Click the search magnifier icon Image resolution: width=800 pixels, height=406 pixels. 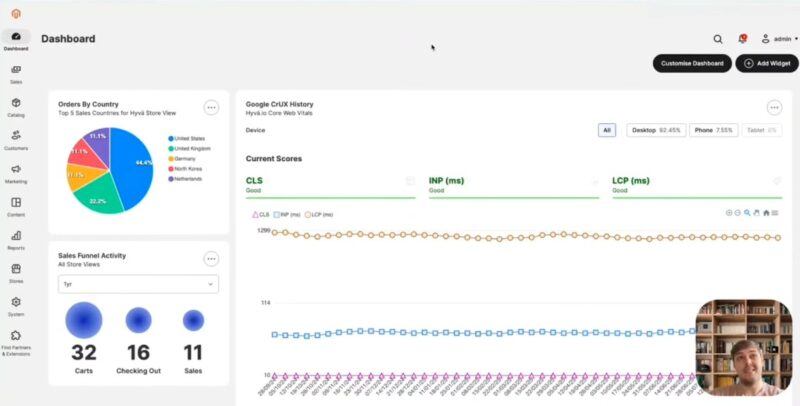point(718,39)
